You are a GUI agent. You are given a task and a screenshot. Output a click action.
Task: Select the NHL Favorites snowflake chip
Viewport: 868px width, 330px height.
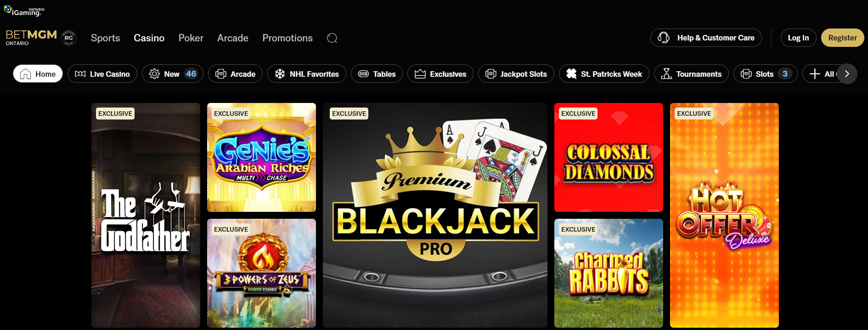(307, 74)
